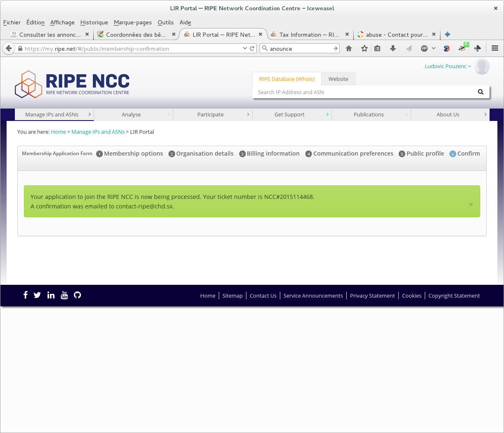
Task: Open the Affichage menu
Action: (62, 22)
